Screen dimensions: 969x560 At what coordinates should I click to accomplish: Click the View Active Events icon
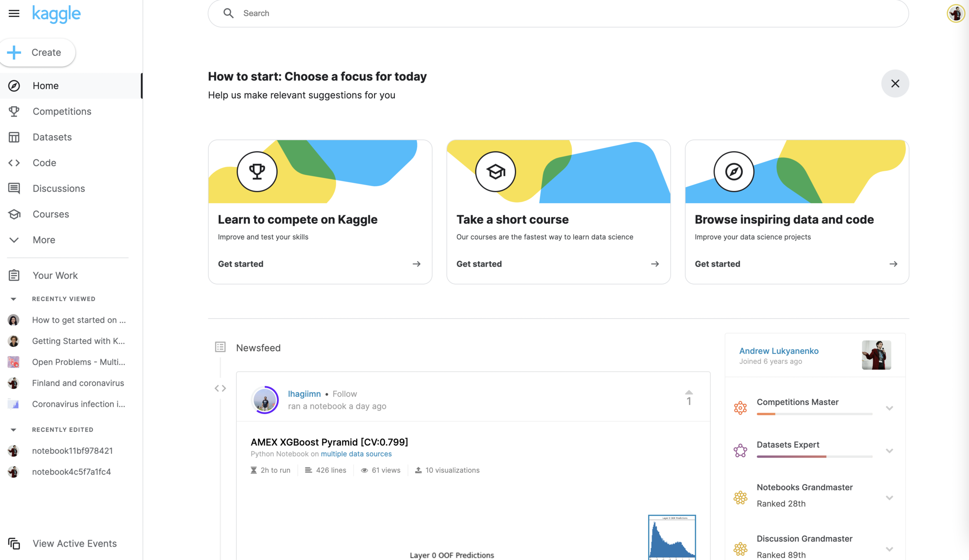[14, 543]
